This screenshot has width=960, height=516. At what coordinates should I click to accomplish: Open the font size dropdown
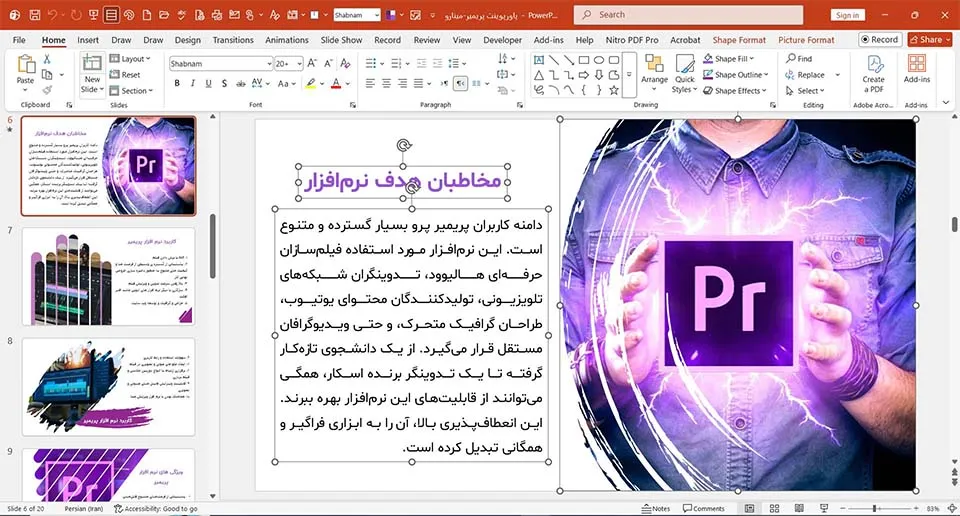click(299, 64)
